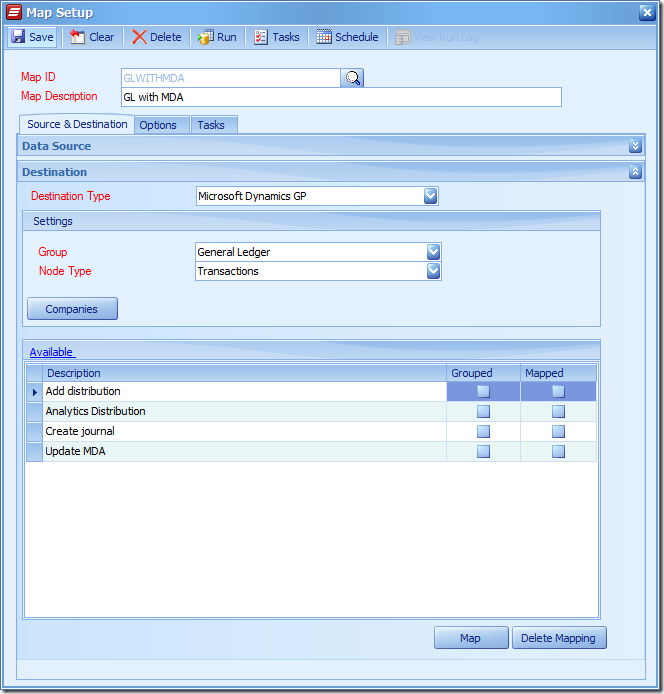This screenshot has height=694, width=664.
Task: Click the Run toolbar label
Action: click(x=227, y=37)
